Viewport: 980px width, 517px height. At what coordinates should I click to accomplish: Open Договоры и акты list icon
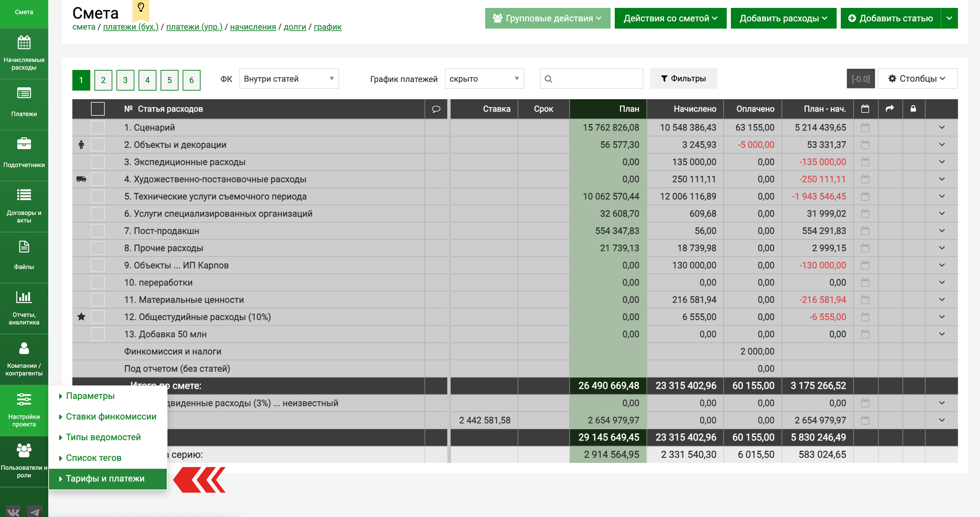pyautogui.click(x=24, y=195)
